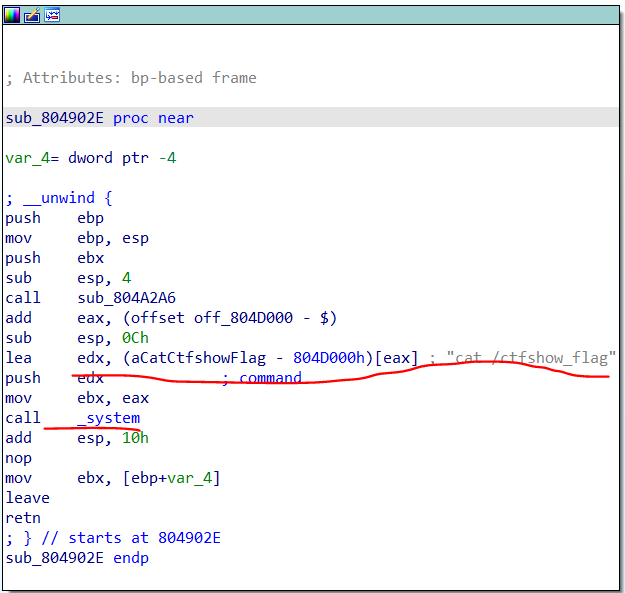The width and height of the screenshot is (625, 593).
Task: Click the node color palette icon
Action: (x=12, y=14)
